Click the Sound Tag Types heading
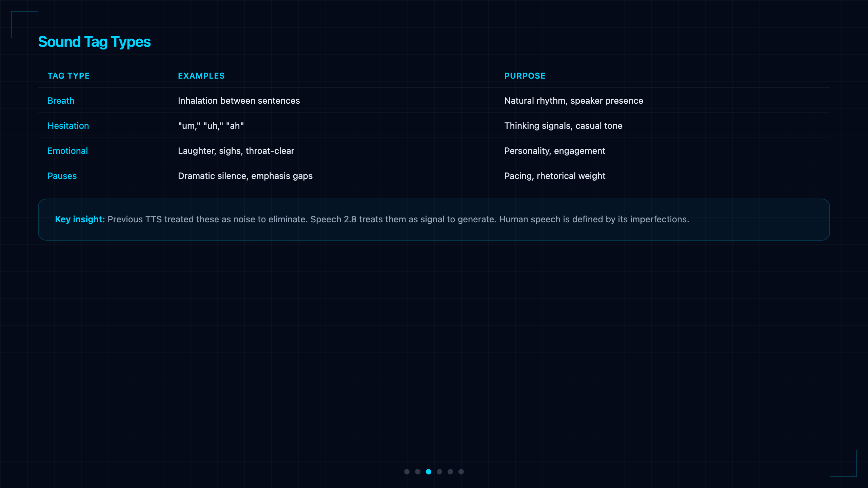 pyautogui.click(x=94, y=42)
